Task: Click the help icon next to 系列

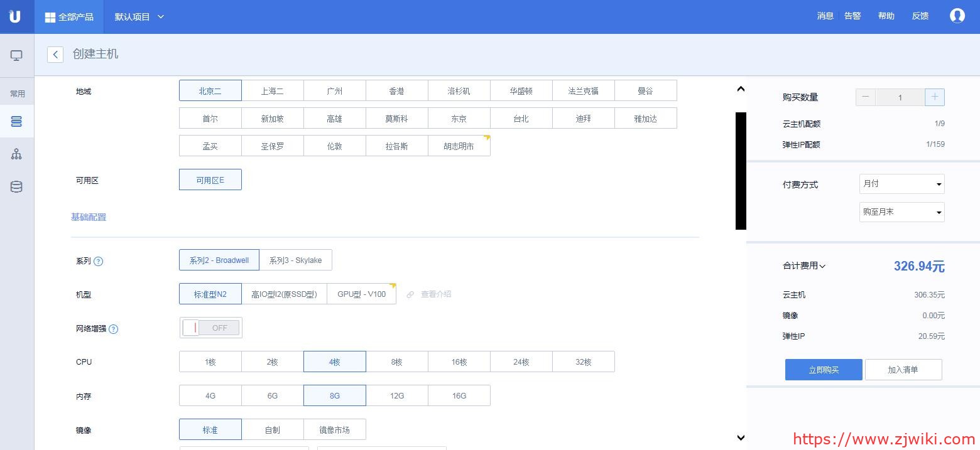Action: click(x=98, y=261)
